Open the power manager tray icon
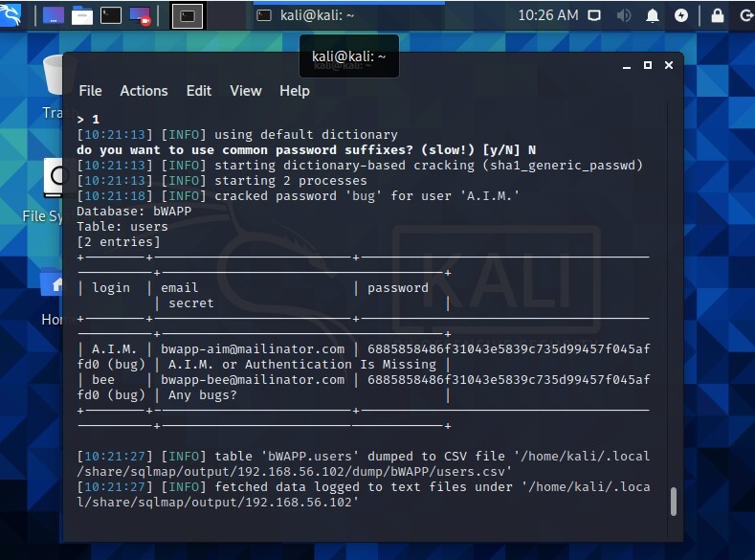This screenshot has height=560, width=755. click(x=681, y=15)
